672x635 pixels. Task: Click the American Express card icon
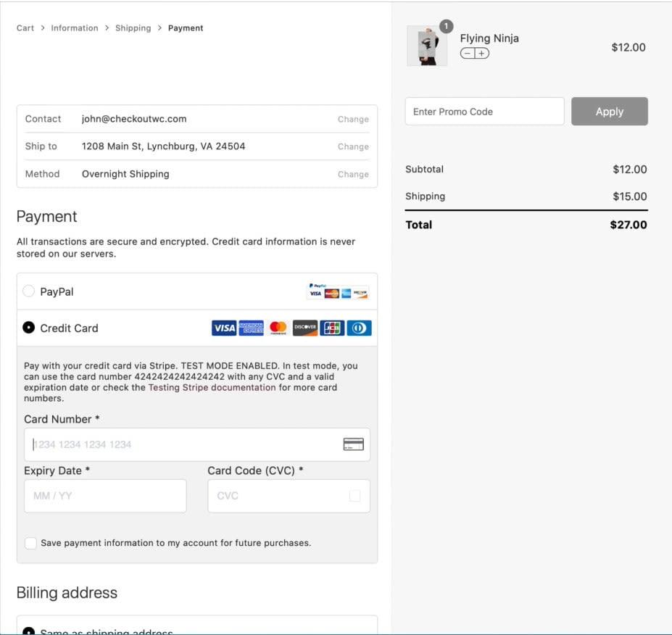tap(250, 328)
